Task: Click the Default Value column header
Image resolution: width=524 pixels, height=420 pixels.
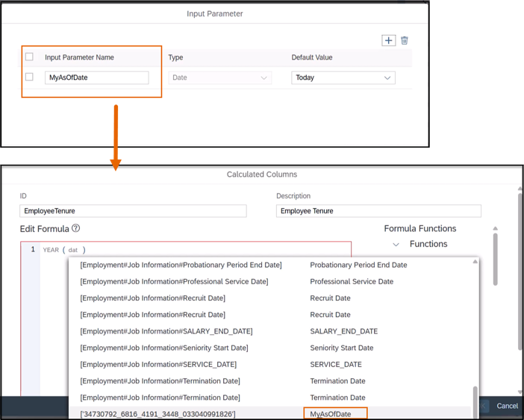Action: pos(312,57)
